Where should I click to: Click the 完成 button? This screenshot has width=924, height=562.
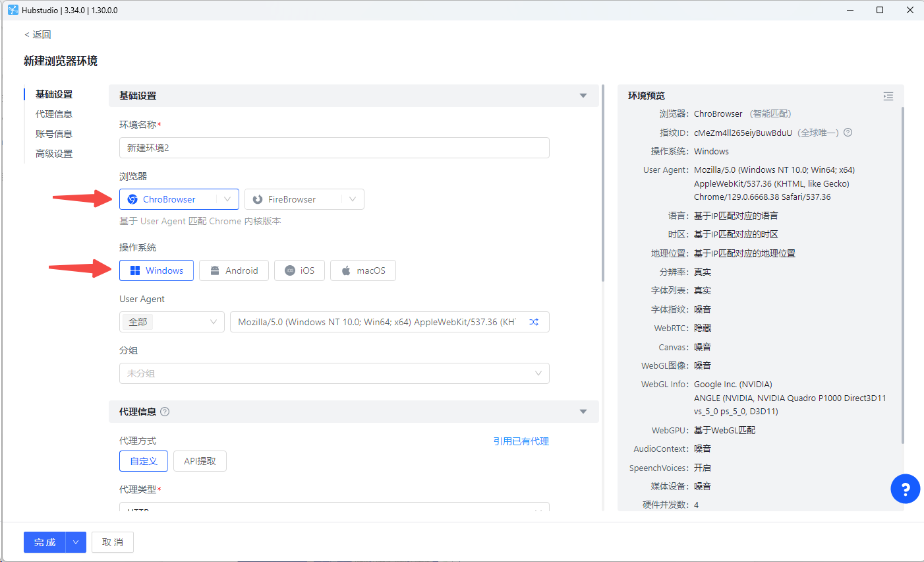(45, 542)
